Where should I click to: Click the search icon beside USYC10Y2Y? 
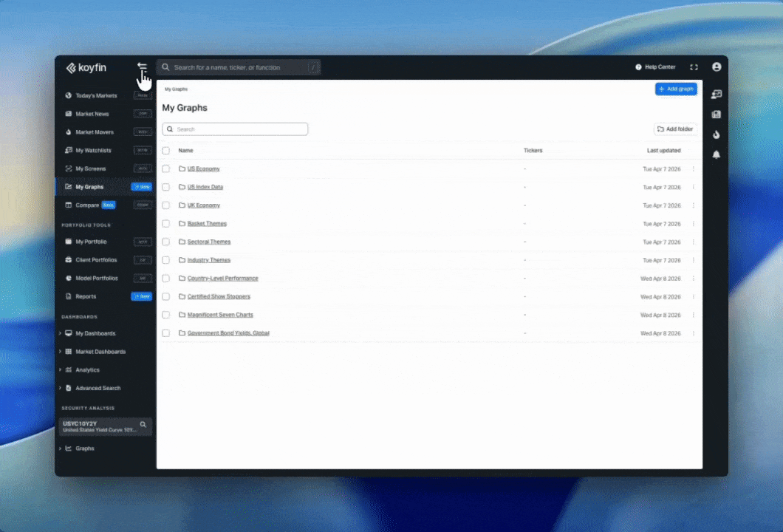click(x=143, y=425)
